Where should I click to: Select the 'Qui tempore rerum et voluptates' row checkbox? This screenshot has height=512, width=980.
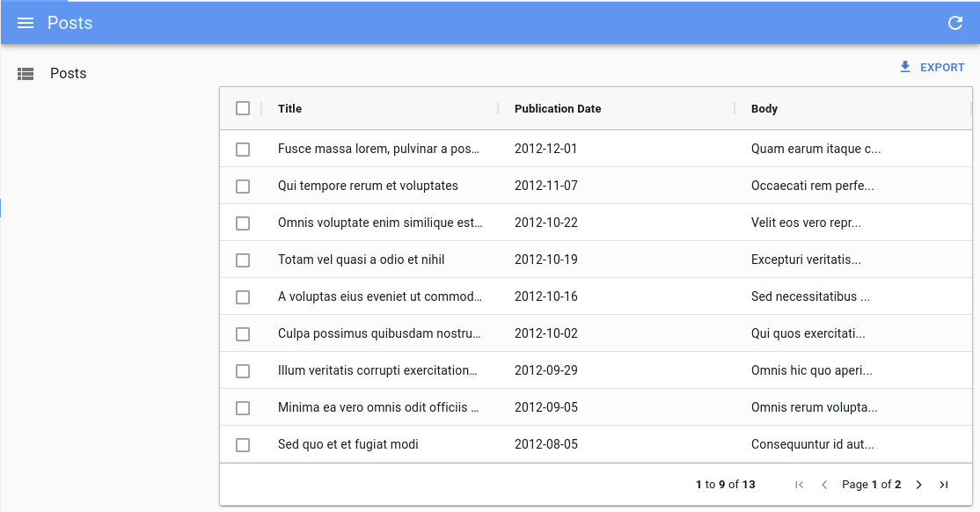click(243, 186)
